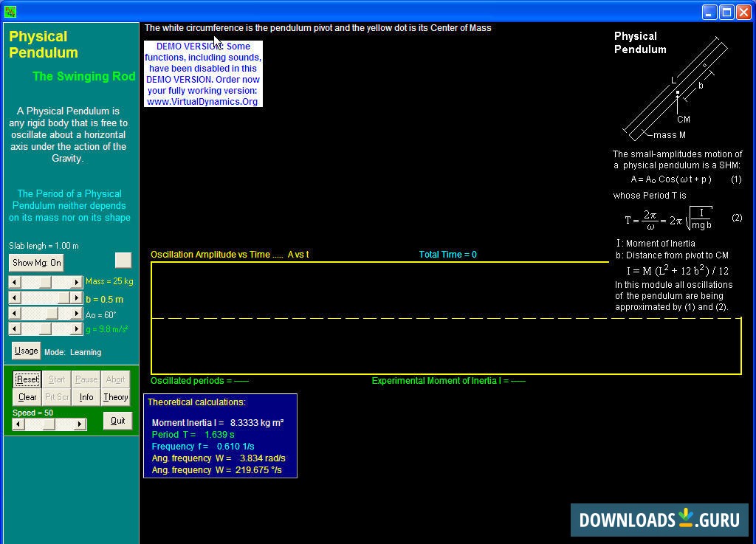Decrease b distance with left arrow
Viewport: 756px width, 544px height.
(x=15, y=298)
